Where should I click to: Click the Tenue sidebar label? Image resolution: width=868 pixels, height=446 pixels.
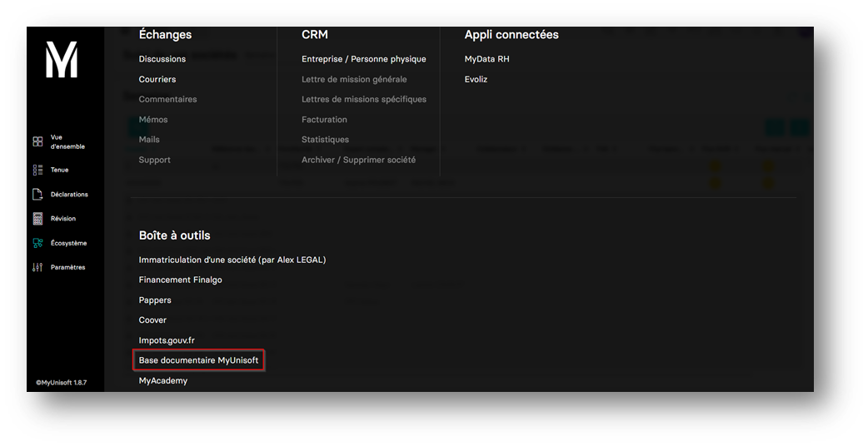(x=60, y=171)
